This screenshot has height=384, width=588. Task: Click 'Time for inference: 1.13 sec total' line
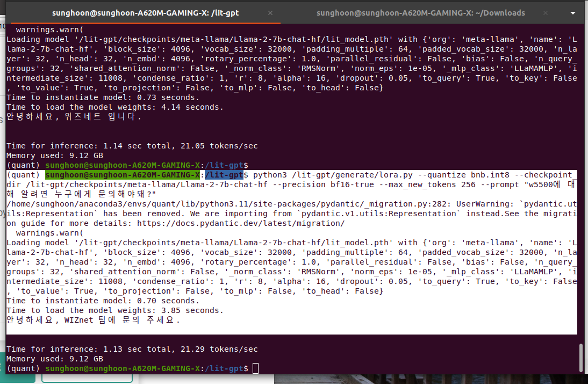click(x=132, y=349)
